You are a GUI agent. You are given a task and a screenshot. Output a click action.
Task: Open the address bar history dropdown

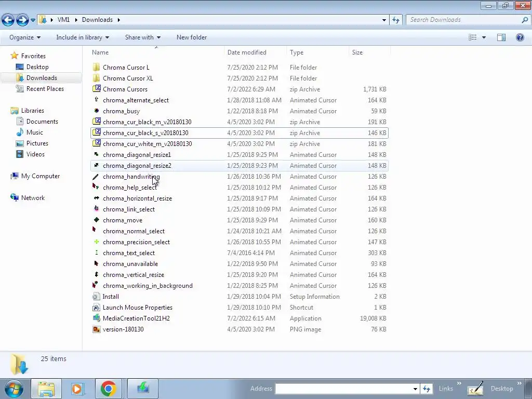(384, 20)
